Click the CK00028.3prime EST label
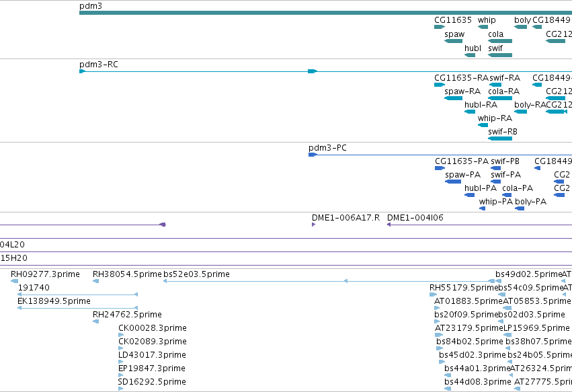This screenshot has height=392, width=572. coord(153,328)
